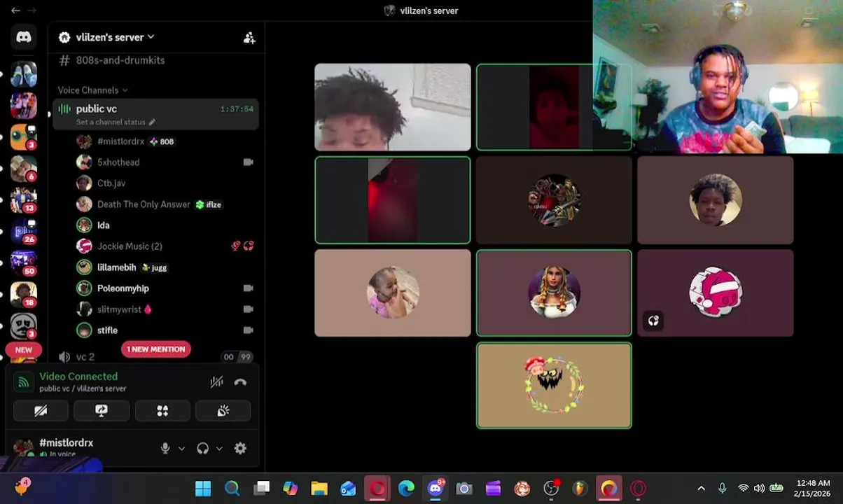Select Jockie Music (2) in voice list

tap(130, 246)
